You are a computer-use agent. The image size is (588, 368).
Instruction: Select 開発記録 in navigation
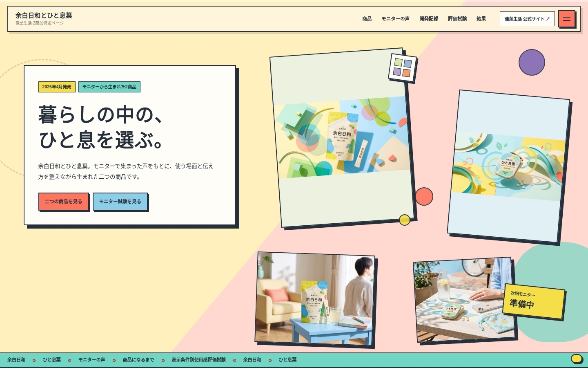429,19
